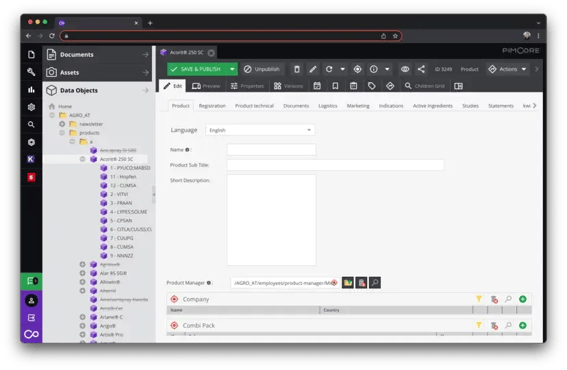Click into the Name input field
Image resolution: width=567 pixels, height=370 pixels.
(271, 150)
